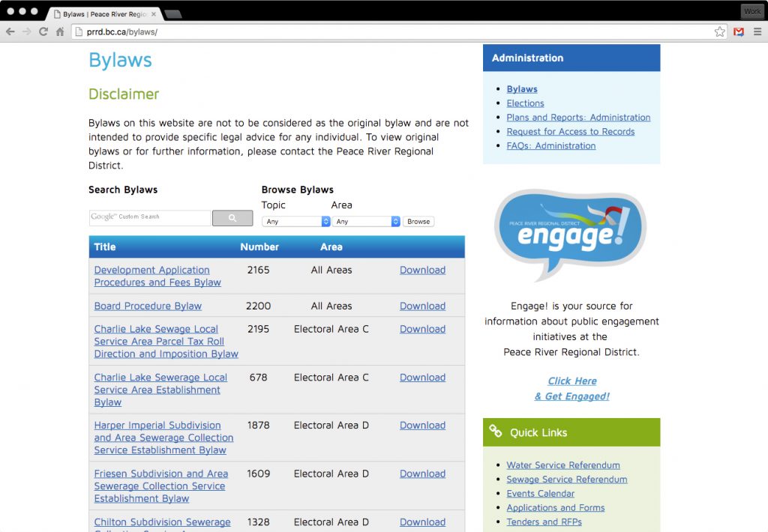Download bylaw number 1878
Viewport: 768px width, 532px height.
click(x=423, y=426)
